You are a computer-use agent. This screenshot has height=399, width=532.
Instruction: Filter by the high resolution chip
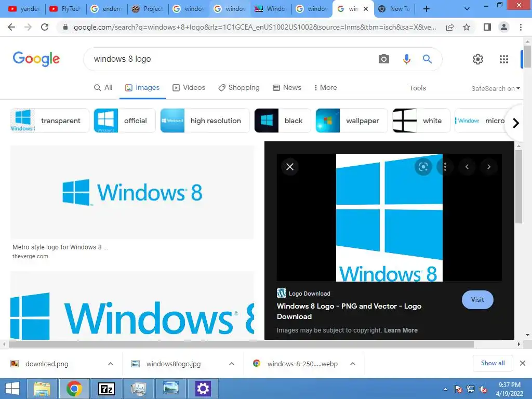(x=205, y=121)
